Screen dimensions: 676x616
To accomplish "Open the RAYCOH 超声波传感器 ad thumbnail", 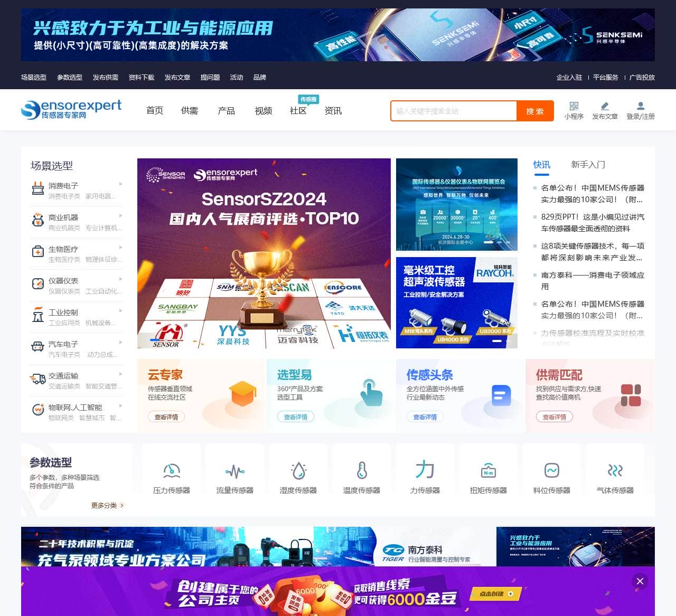I will point(457,303).
